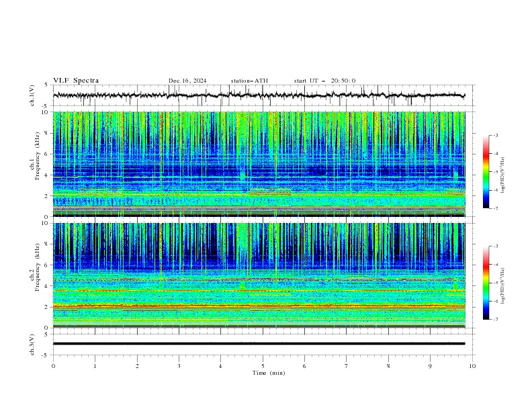The width and height of the screenshot is (532, 411).
Task: Click the time axis tick label "3"
Action: pyautogui.click(x=179, y=366)
